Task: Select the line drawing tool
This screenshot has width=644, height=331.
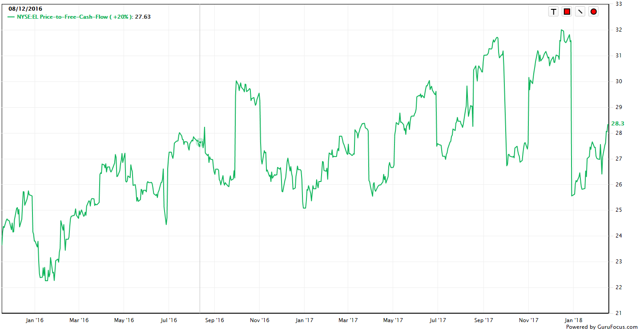Action: 580,12
